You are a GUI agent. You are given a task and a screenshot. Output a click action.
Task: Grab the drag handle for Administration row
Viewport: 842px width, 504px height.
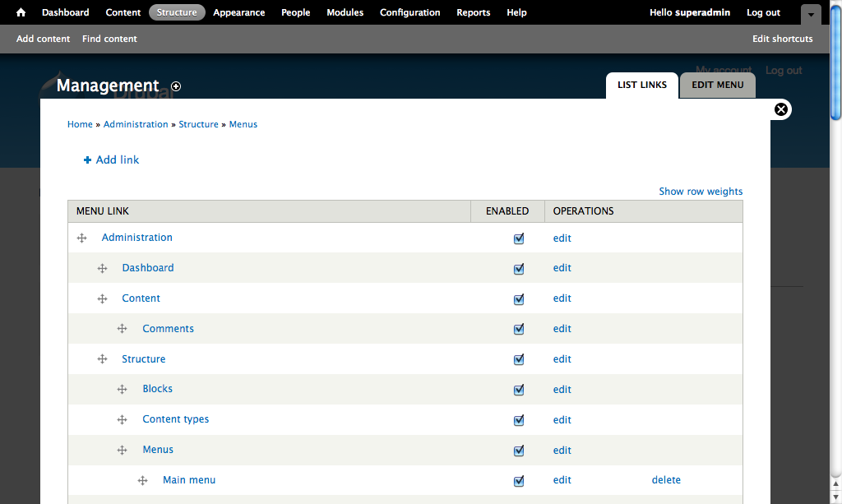[82, 238]
